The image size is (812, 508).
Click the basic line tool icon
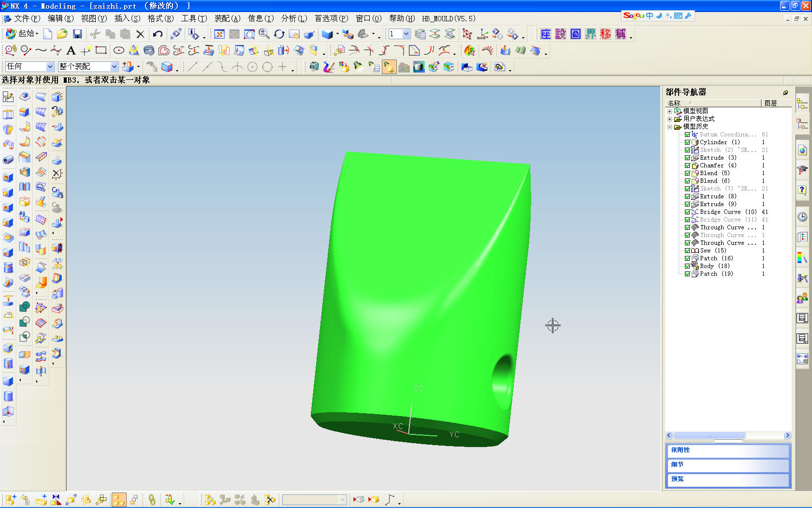(192, 67)
